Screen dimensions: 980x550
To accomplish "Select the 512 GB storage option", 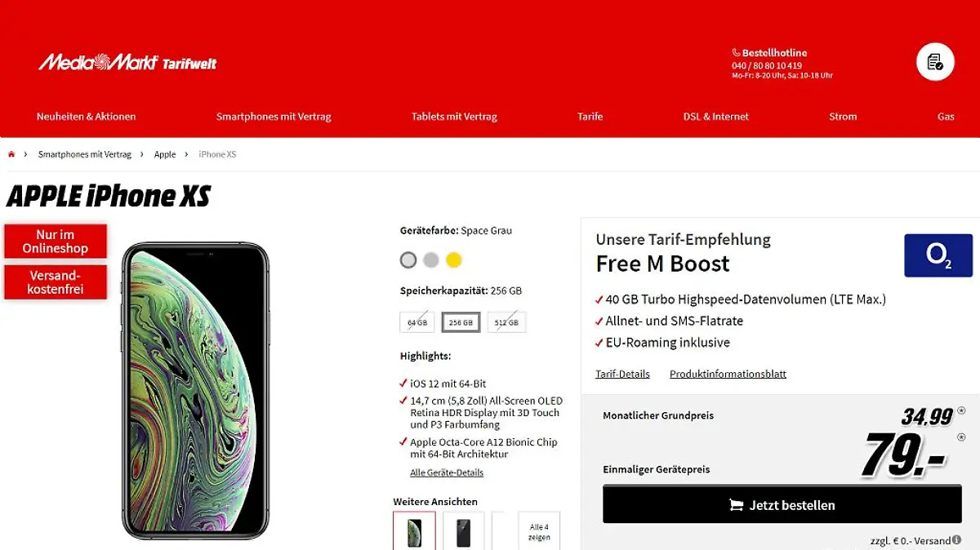I will pyautogui.click(x=506, y=322).
